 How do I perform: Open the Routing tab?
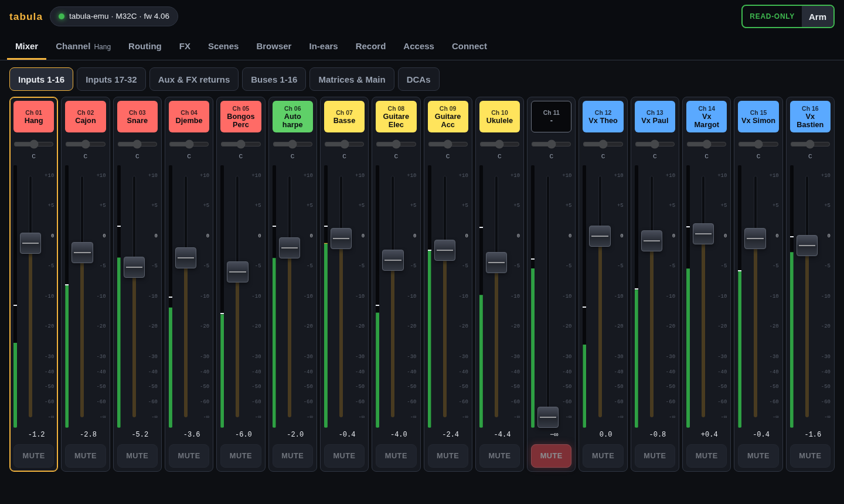point(145,46)
